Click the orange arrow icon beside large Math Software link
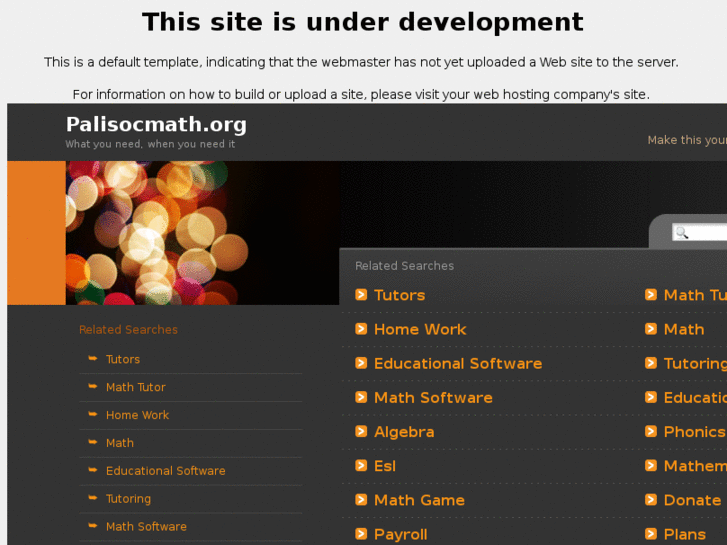 pyautogui.click(x=361, y=398)
